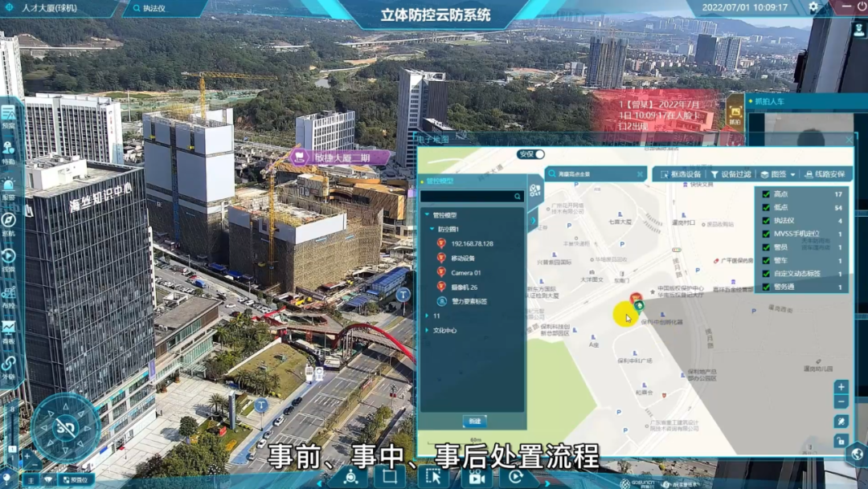Open settings gear in the top bar

tap(813, 7)
